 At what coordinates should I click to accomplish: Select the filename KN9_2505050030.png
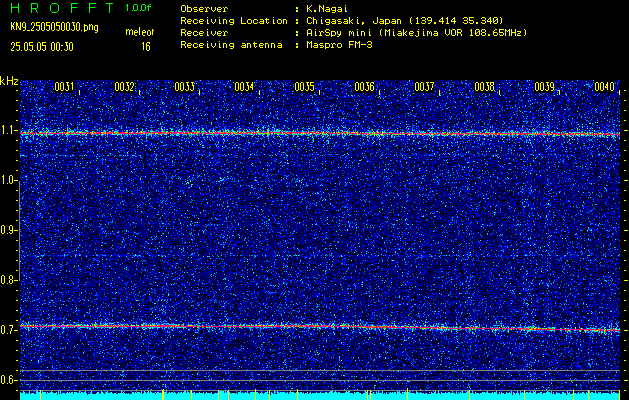[54, 27]
